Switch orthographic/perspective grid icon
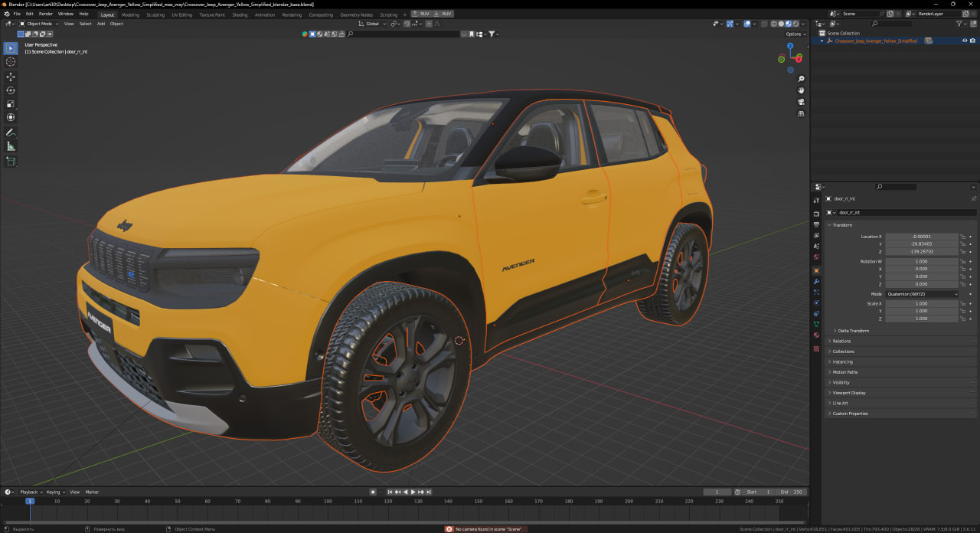This screenshot has width=980, height=533. 801,113
